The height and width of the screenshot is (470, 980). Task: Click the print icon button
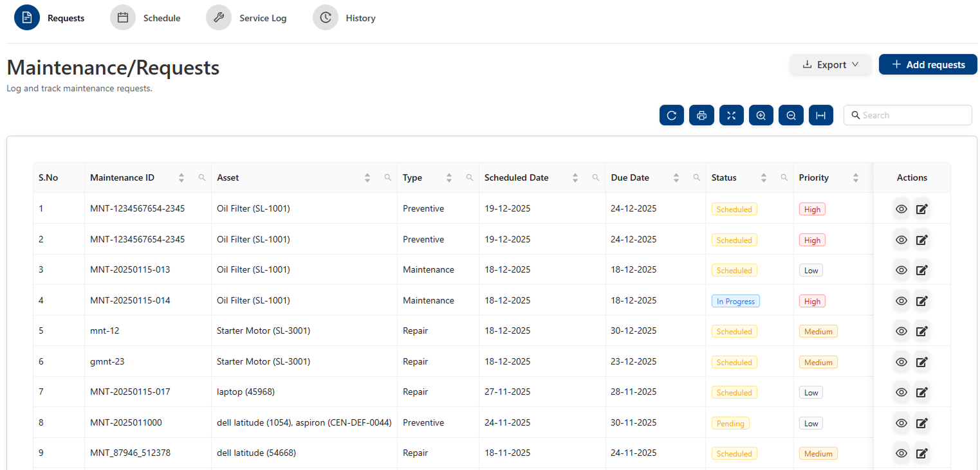(x=701, y=116)
